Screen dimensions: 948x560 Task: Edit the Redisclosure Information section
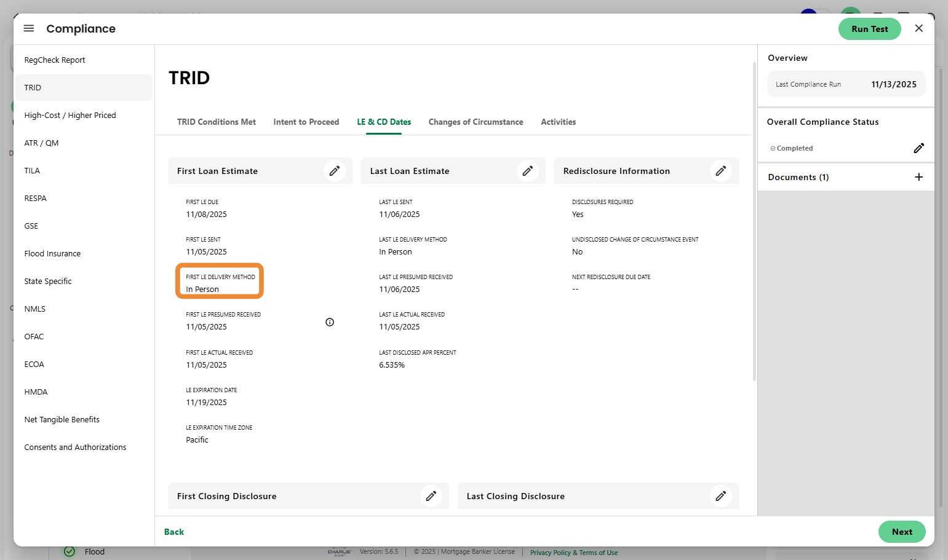[x=720, y=171]
